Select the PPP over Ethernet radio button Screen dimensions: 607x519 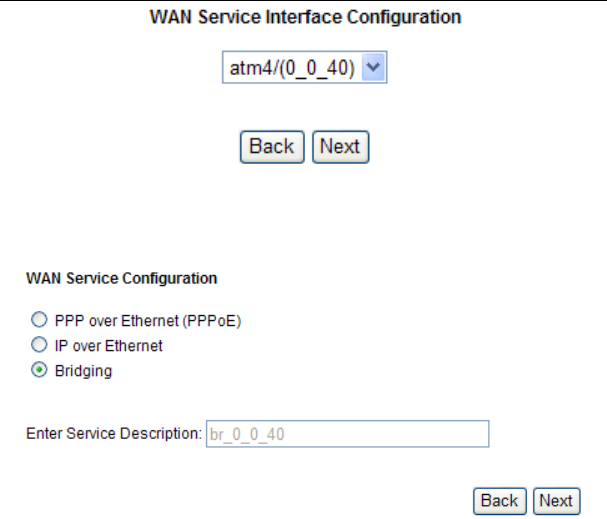(39, 321)
